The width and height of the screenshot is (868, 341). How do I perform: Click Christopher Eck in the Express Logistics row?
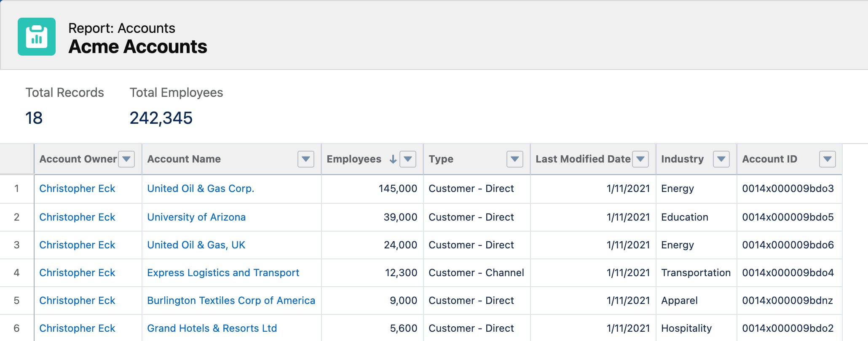[77, 273]
